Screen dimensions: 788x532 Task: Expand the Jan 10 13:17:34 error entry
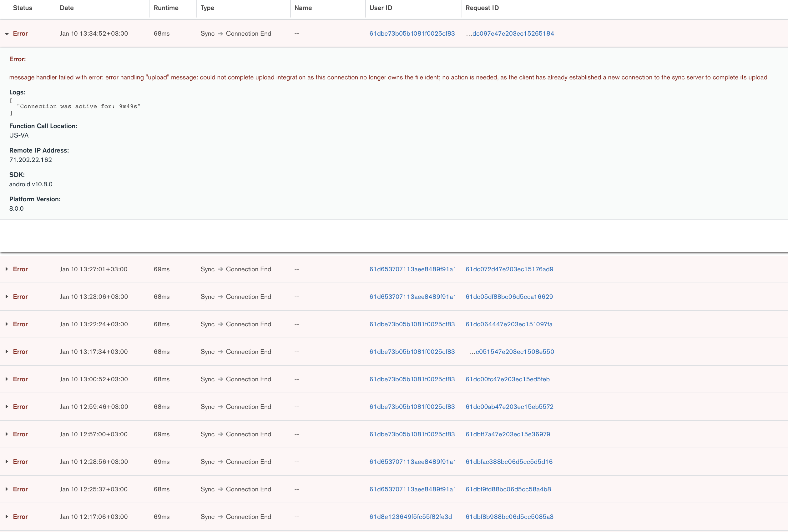[7, 351]
